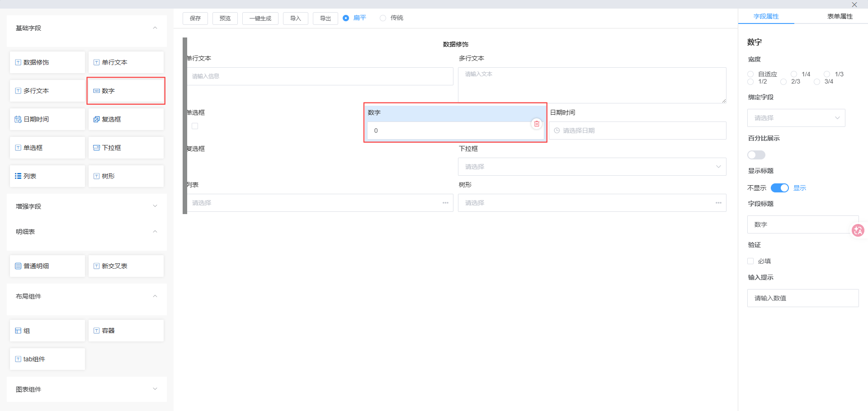Viewport: 868px width, 411px height.
Task: Enable the 百分比展示 switch
Action: click(756, 155)
